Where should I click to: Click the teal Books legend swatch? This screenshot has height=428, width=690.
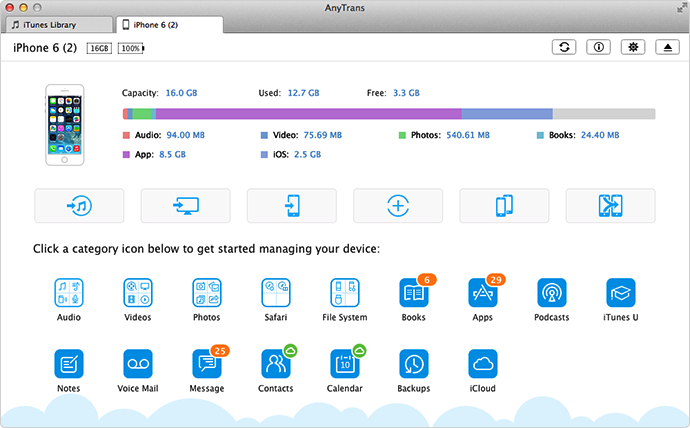pos(540,135)
